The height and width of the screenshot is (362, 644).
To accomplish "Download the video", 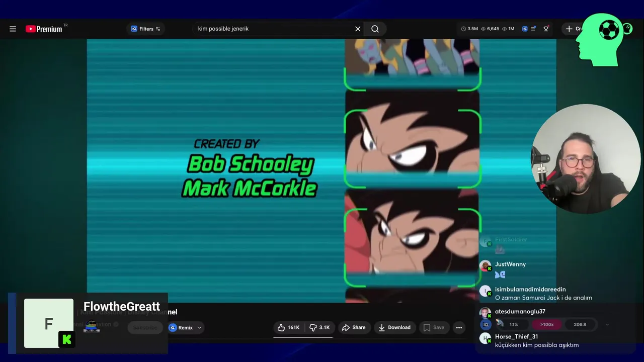I will [x=394, y=327].
